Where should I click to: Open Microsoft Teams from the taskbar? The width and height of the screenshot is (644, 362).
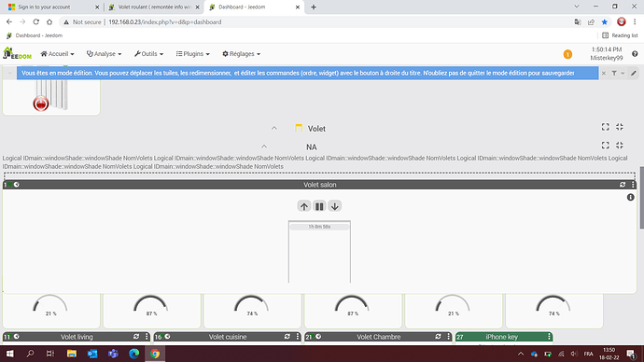(113, 354)
